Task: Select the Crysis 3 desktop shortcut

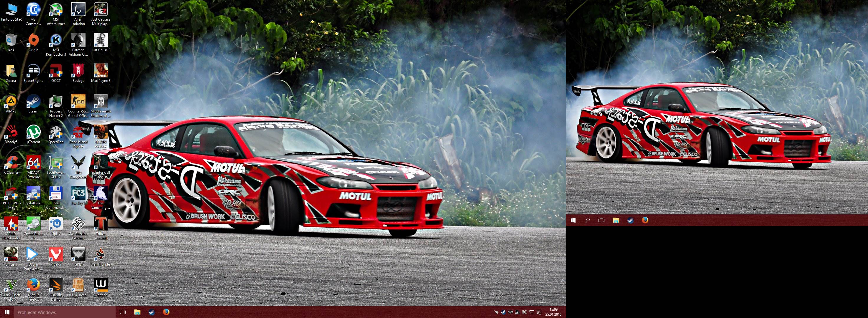Action: click(11, 257)
